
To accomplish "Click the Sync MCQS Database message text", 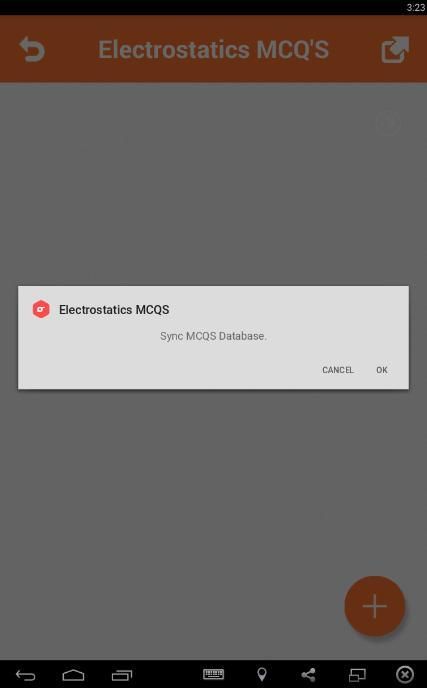I will 213,336.
